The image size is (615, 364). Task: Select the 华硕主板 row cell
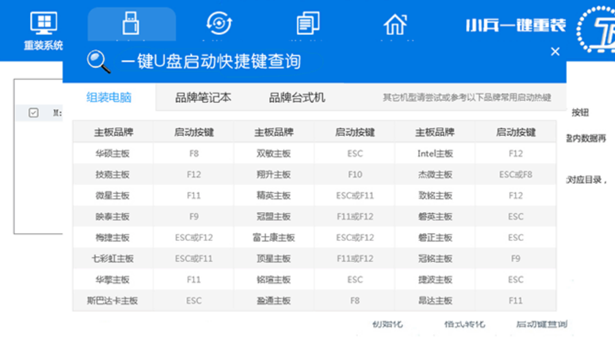(113, 153)
